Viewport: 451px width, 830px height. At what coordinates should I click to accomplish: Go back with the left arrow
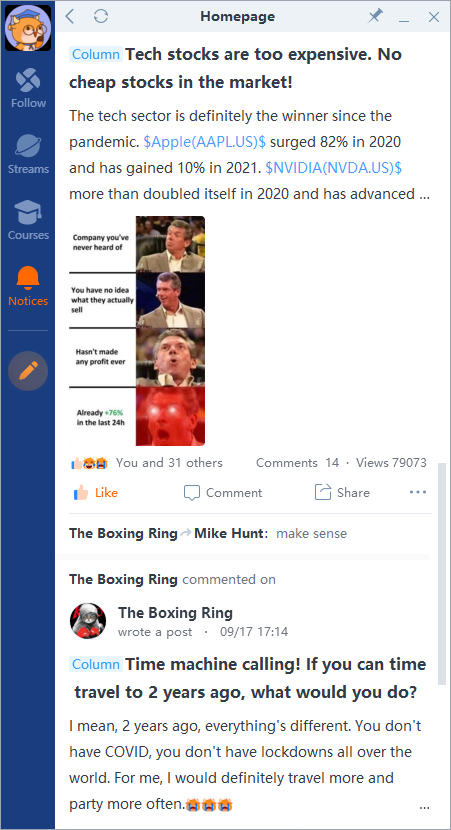69,16
